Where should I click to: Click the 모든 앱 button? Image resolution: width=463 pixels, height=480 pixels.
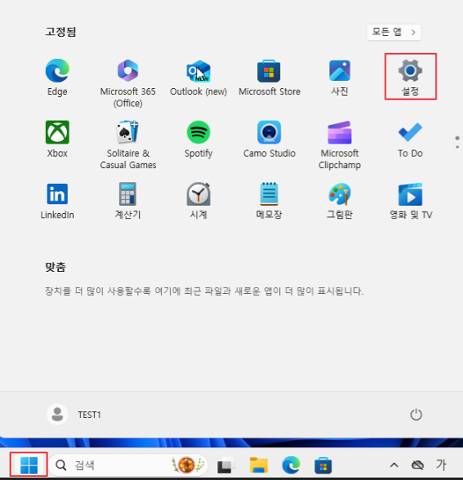coord(394,32)
